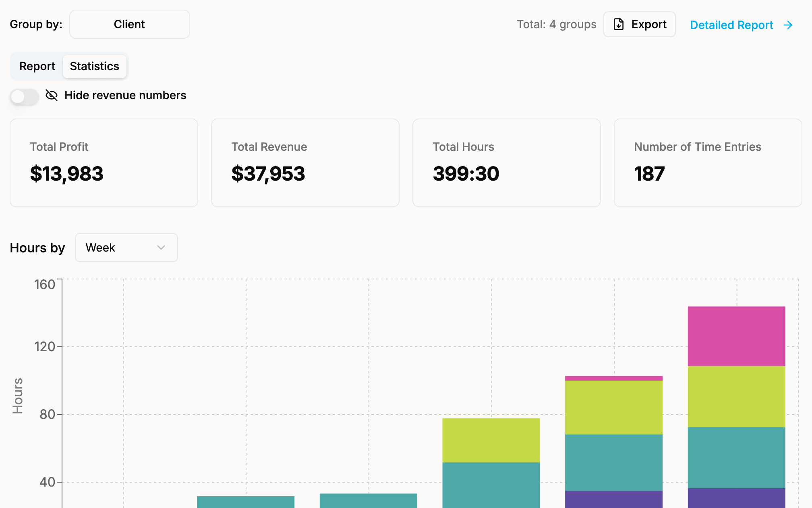Viewport: 812px width, 508px height.
Task: Click the tall pink bar segment in last week
Action: pyautogui.click(x=737, y=336)
